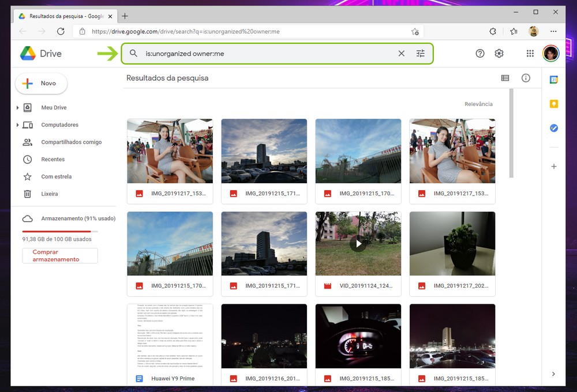The image size is (577, 392).
Task: Clear the search query with X
Action: click(402, 54)
